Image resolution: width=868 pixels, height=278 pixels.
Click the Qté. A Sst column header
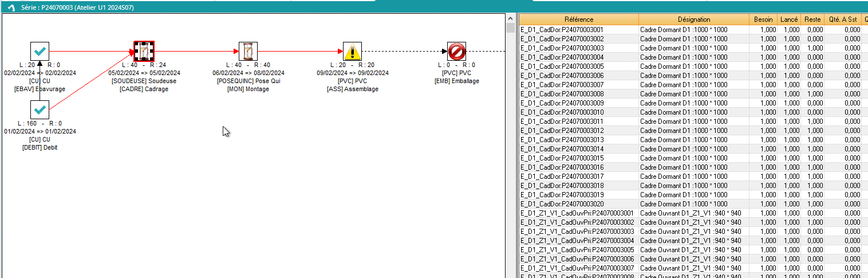842,19
